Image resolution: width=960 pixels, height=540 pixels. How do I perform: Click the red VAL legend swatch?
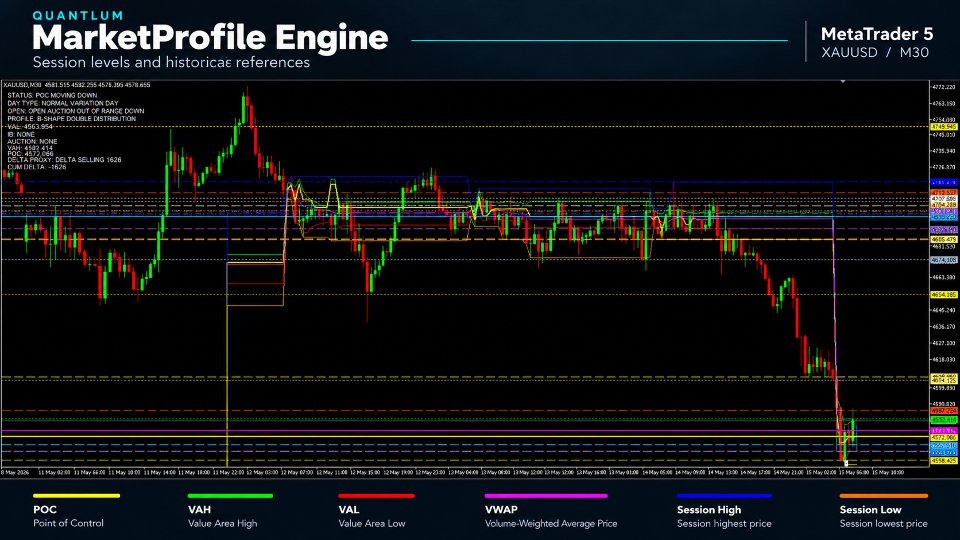(x=377, y=496)
